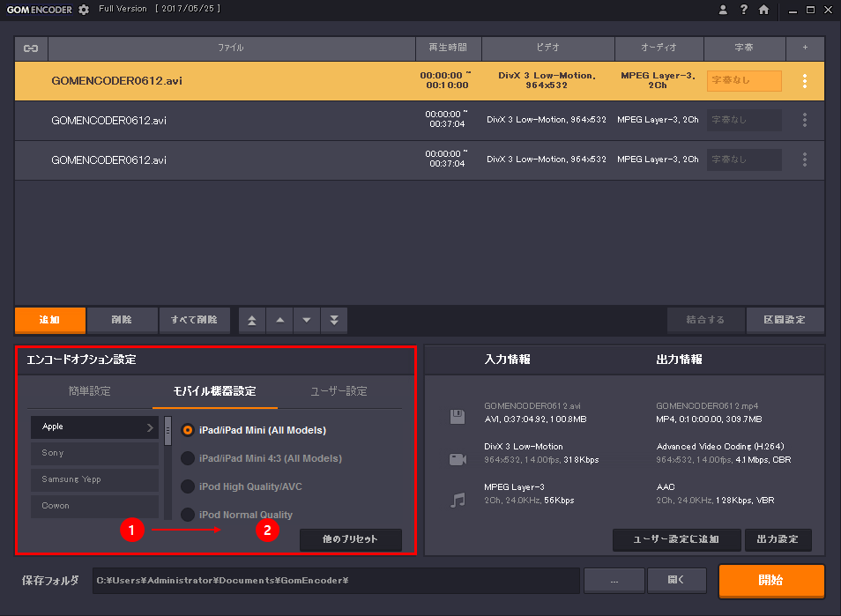Image resolution: width=841 pixels, height=616 pixels.
Task: Click the オーディオ column header
Action: pyautogui.click(x=659, y=48)
